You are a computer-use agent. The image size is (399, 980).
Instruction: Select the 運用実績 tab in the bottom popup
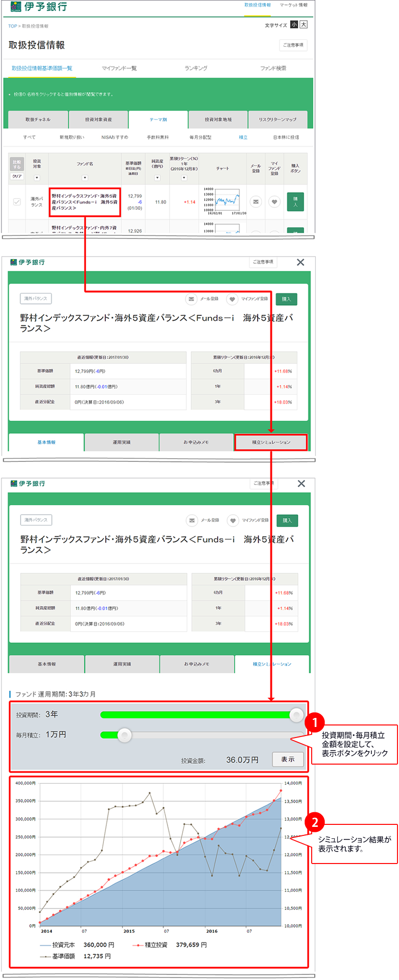point(122,664)
